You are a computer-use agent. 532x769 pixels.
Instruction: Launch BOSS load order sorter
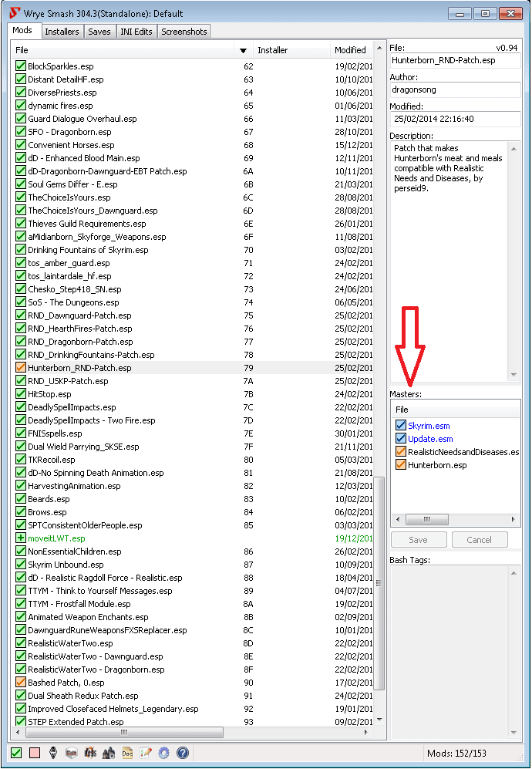[90, 753]
